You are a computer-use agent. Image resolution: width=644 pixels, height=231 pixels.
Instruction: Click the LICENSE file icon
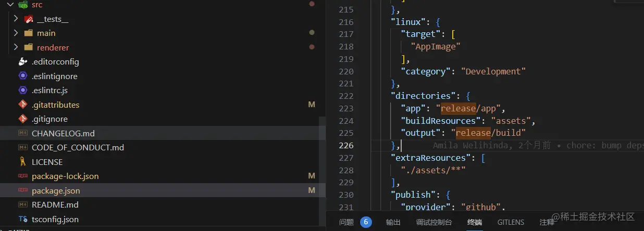pos(22,162)
